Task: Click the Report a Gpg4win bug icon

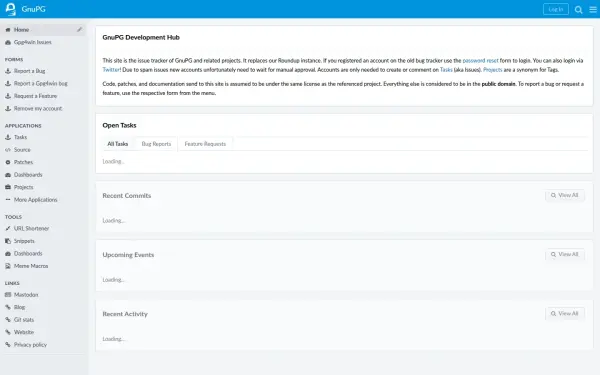Action: [x=8, y=83]
